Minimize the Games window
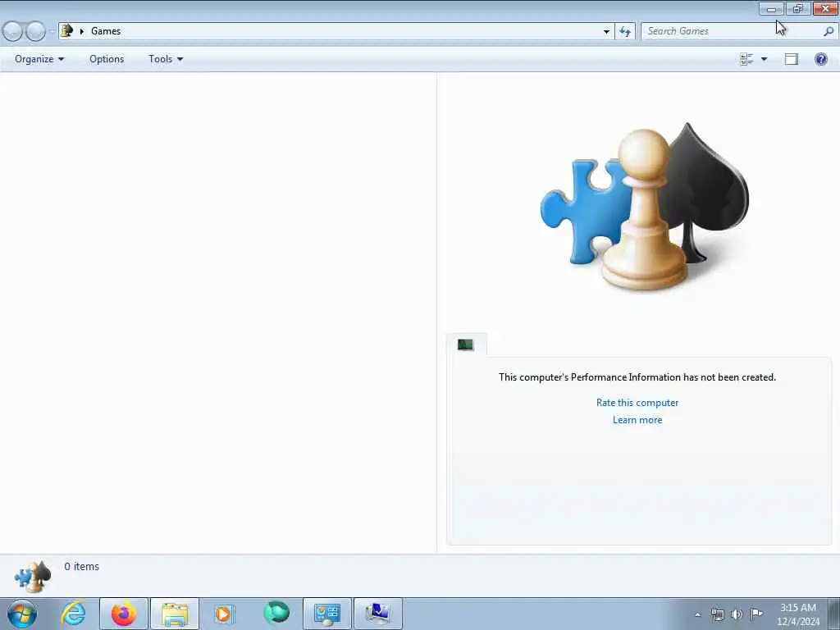Screen dimensions: 840x630 (x=771, y=8)
